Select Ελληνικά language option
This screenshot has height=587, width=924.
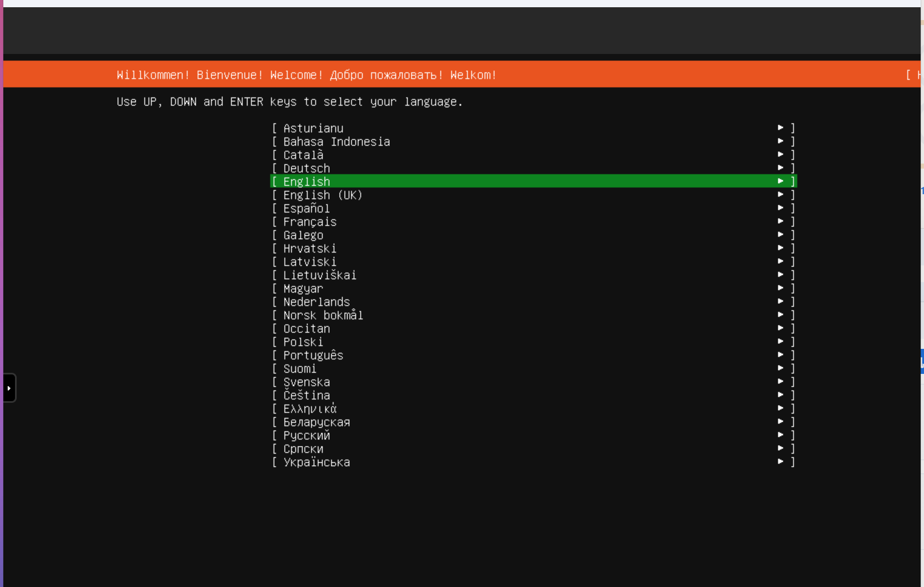pyautogui.click(x=534, y=408)
